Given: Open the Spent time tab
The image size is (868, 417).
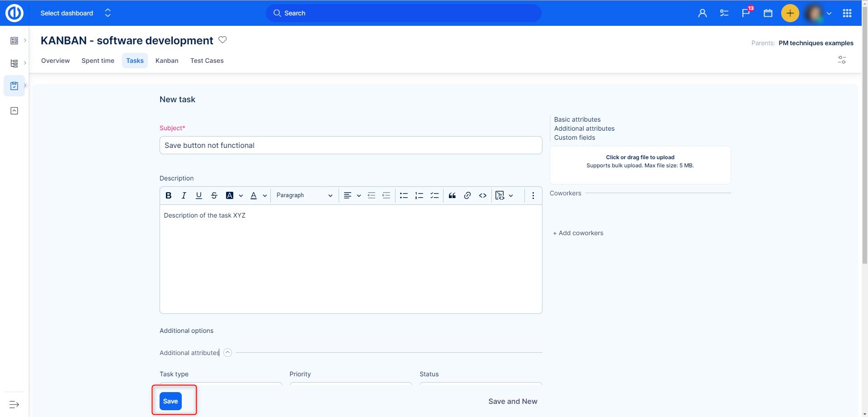Looking at the screenshot, I should (x=98, y=61).
